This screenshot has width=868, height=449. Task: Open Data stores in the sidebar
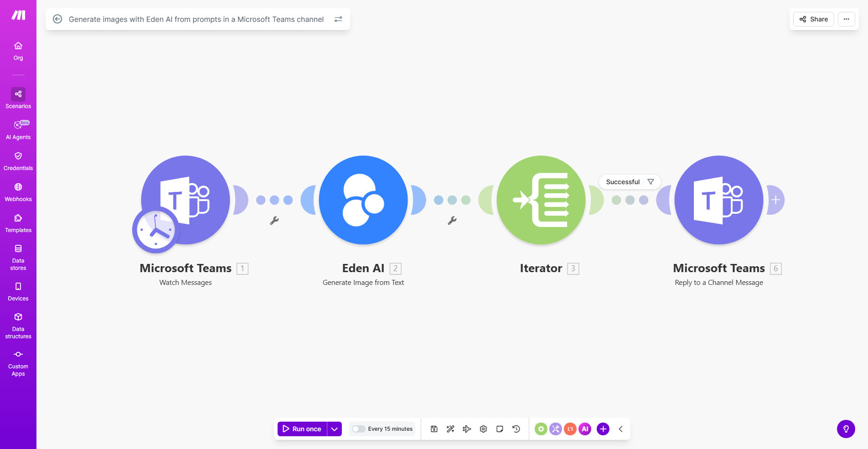pos(18,258)
